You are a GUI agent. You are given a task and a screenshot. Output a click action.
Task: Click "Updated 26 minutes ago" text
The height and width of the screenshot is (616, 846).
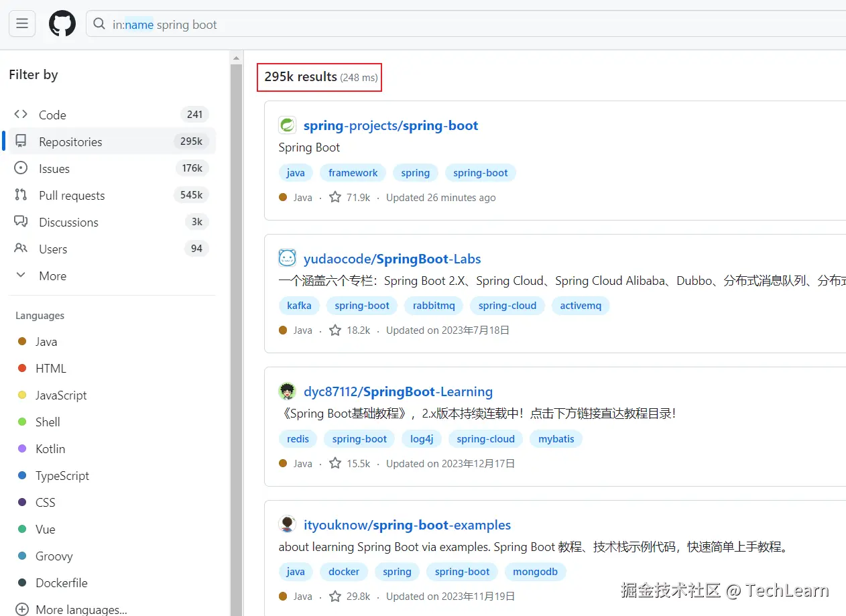[x=441, y=198]
